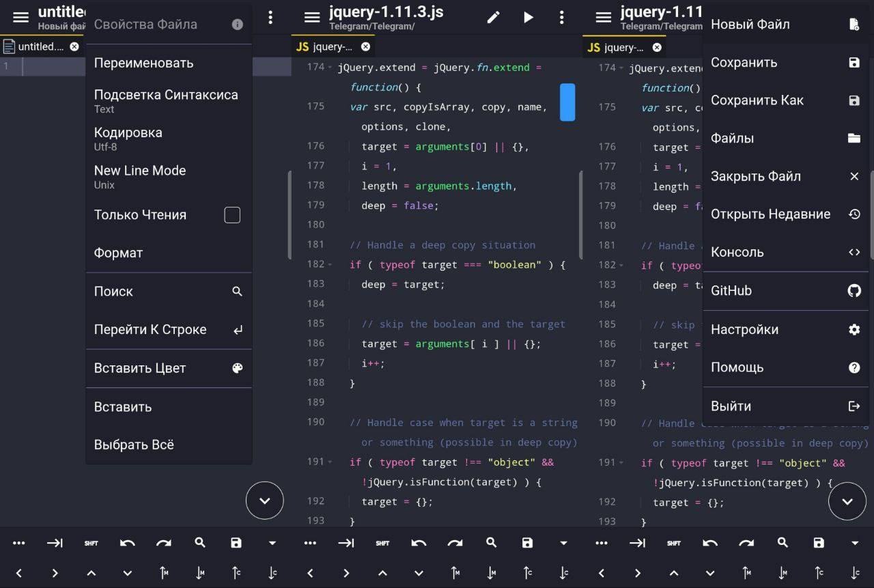Viewport: 874px width, 588px height.
Task: Tap the left screen toolbar's three-dots icon
Action: (18, 544)
